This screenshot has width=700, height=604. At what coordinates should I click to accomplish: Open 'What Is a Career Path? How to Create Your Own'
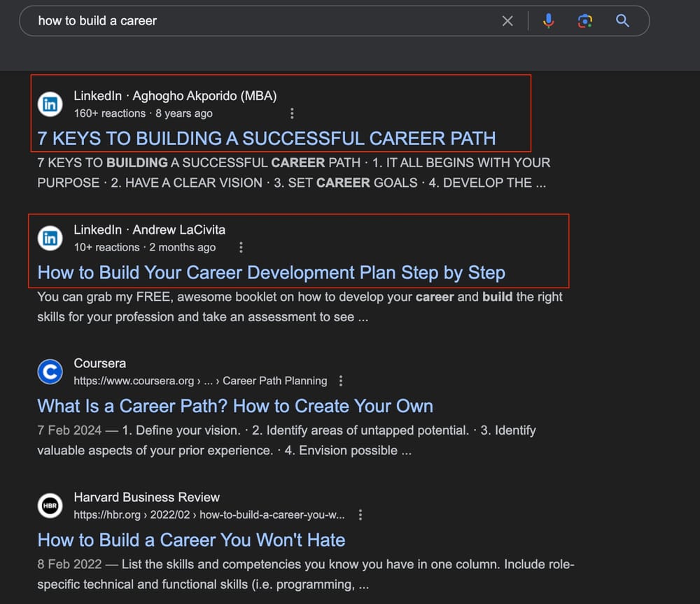pos(234,406)
